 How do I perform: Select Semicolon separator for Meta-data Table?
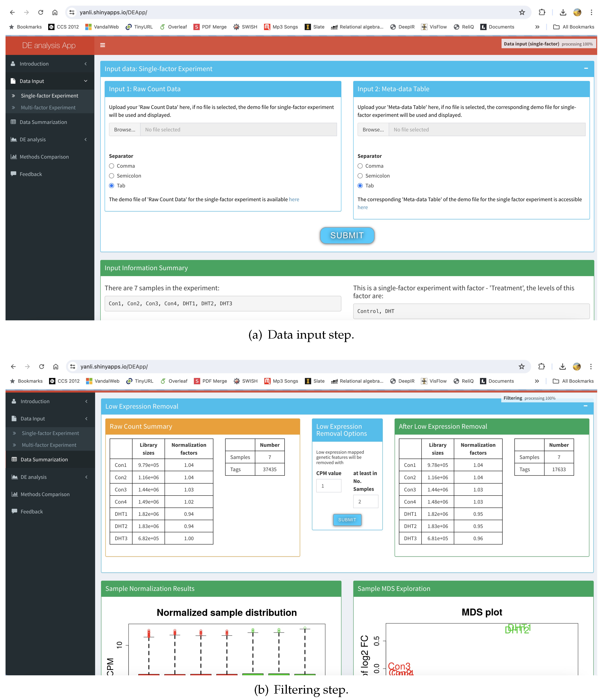360,176
